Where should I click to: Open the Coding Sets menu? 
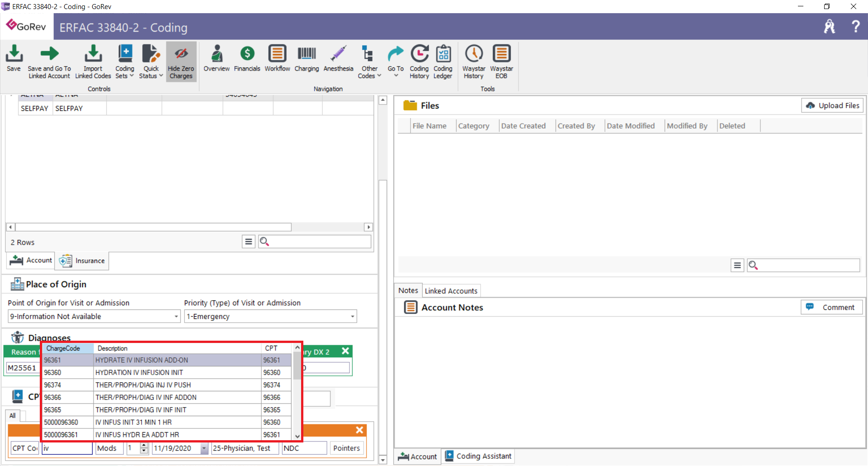(125, 62)
